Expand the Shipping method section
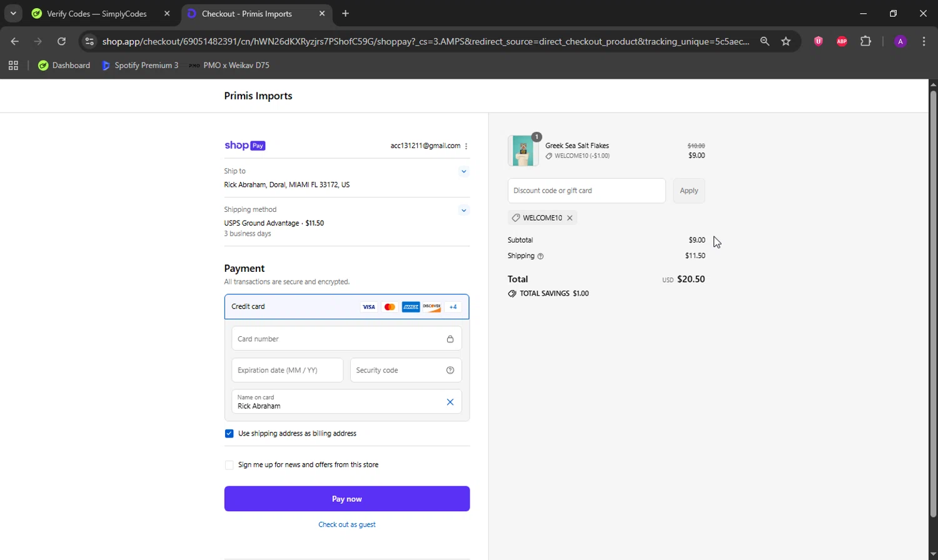This screenshot has width=938, height=560. [x=463, y=210]
